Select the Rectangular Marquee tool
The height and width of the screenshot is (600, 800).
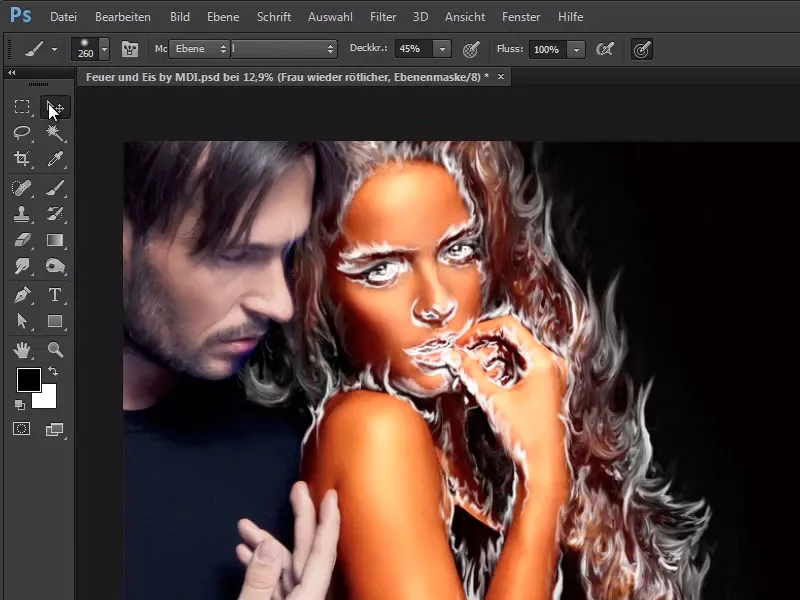pos(21,107)
